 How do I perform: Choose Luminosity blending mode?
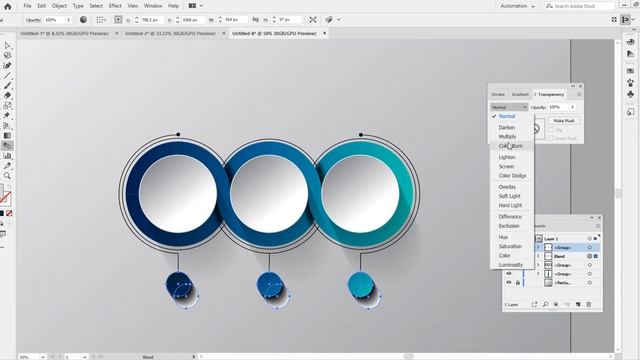pos(511,265)
